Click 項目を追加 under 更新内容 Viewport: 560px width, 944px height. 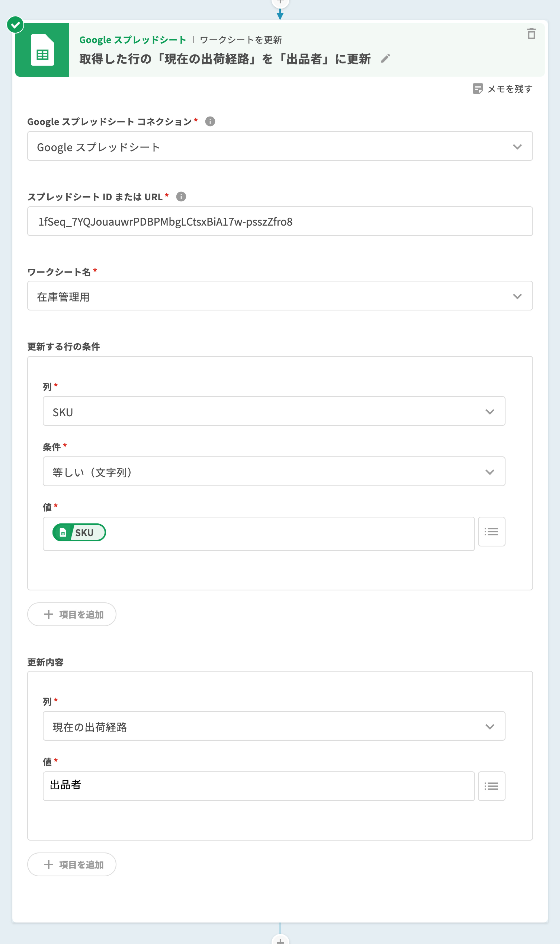click(x=72, y=864)
